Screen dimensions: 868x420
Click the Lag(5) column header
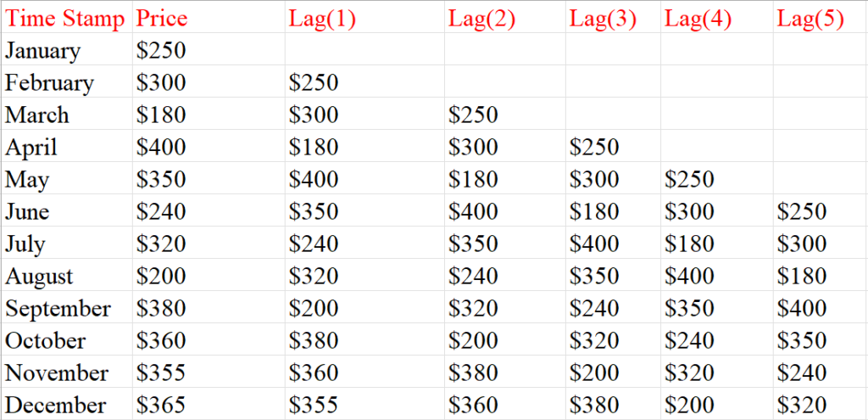(810, 19)
